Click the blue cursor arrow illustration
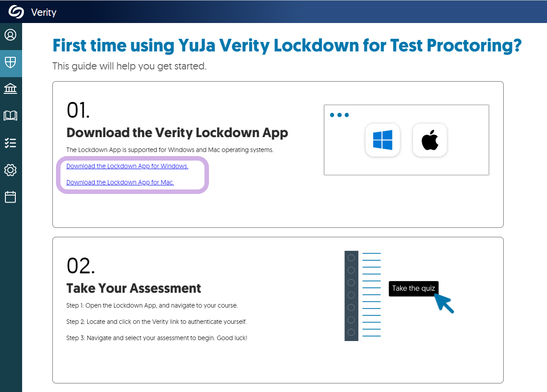Viewport: 547px width, 392px height. 444,303
